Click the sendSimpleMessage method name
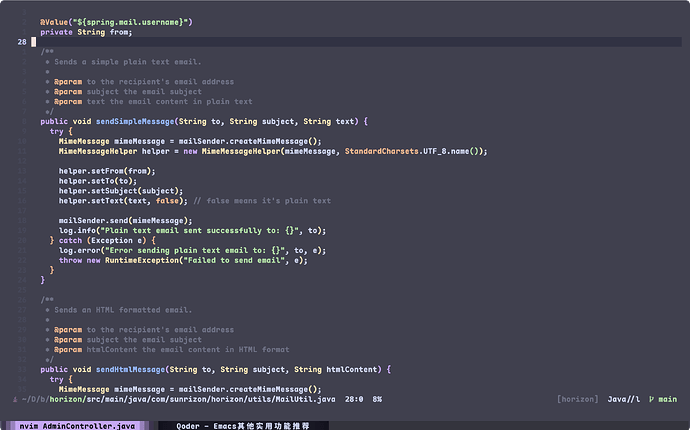 (135, 121)
